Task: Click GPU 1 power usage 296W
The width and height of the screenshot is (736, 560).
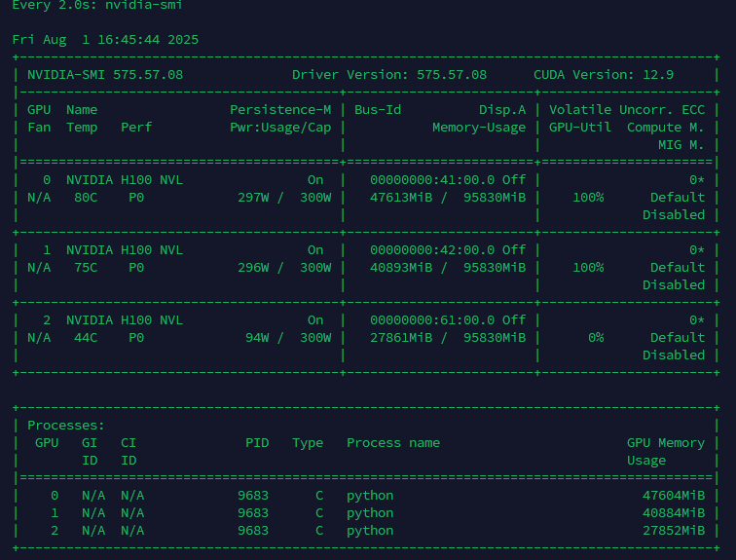Action: coord(253,268)
